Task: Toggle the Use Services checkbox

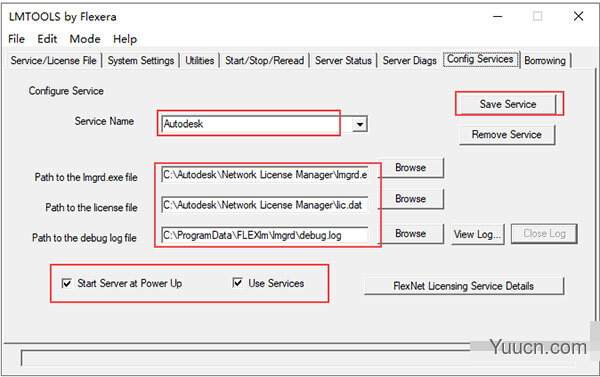Action: click(x=237, y=283)
